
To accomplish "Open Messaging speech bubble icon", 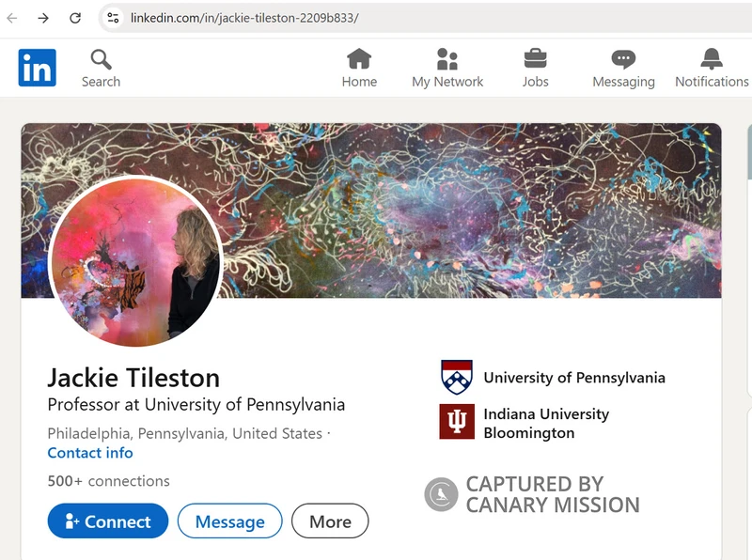I will (623, 59).
